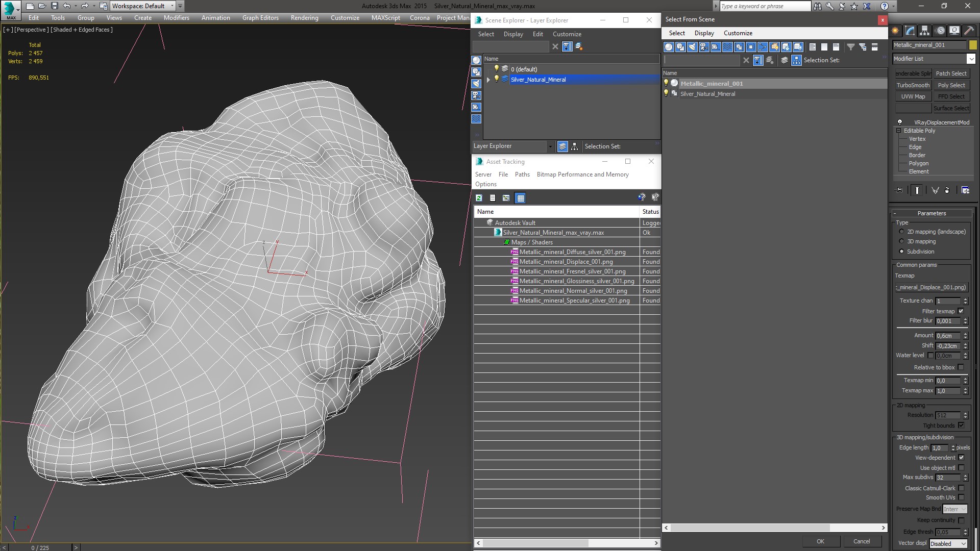Toggle VRayDisplacementMod lightbulb in modifier stack
Screen dimensions: 980x551
(900, 122)
